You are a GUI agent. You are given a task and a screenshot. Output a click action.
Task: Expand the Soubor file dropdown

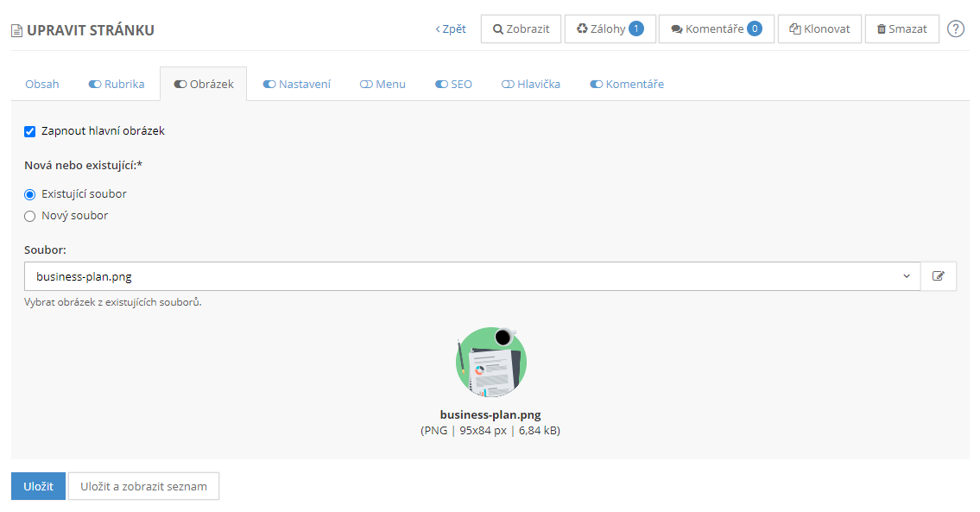(x=471, y=276)
